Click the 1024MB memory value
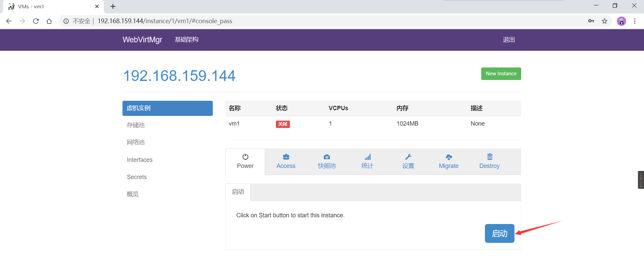This screenshot has width=644, height=264. pyautogui.click(x=407, y=124)
